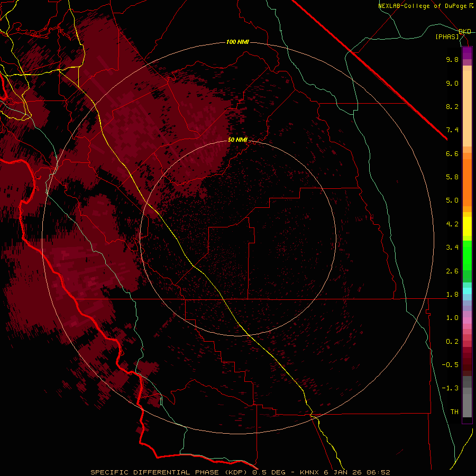Click the 1.8 legend value
The height and width of the screenshot is (476, 476).
tap(452, 295)
